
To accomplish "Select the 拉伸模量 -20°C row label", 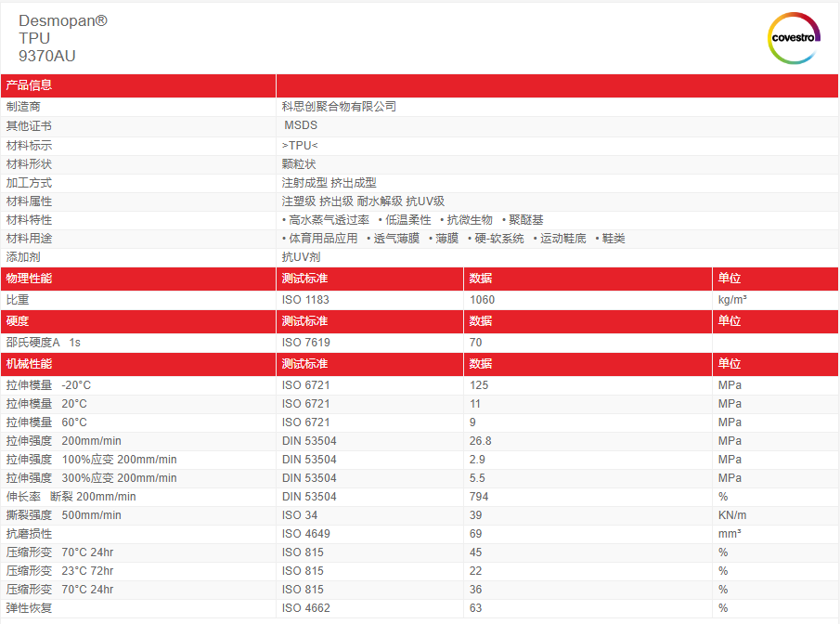I will coord(48,385).
